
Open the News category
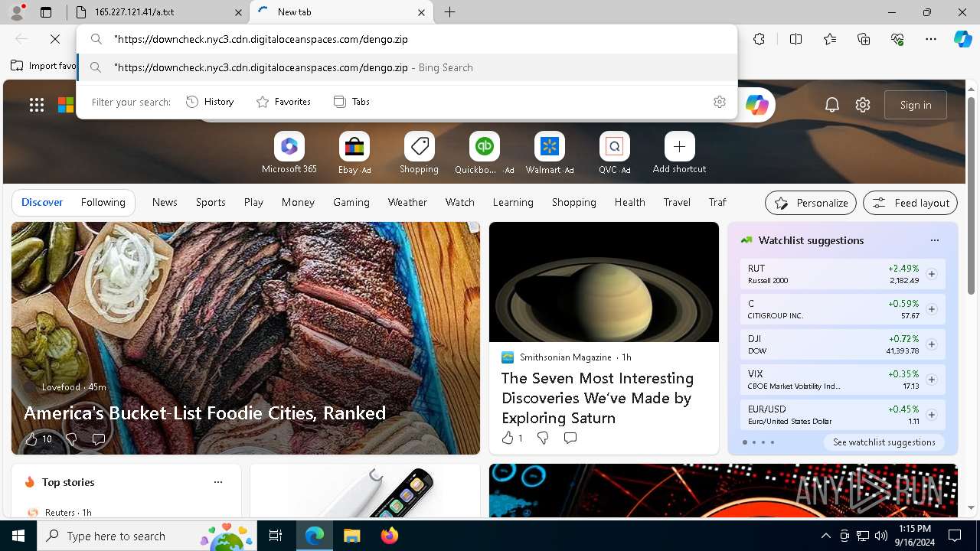pyautogui.click(x=165, y=202)
